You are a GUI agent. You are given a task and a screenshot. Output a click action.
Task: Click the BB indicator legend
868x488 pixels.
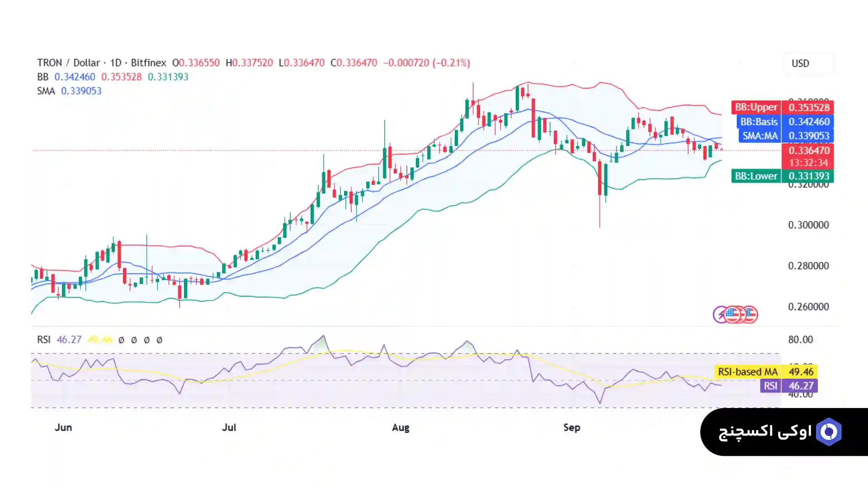point(42,77)
